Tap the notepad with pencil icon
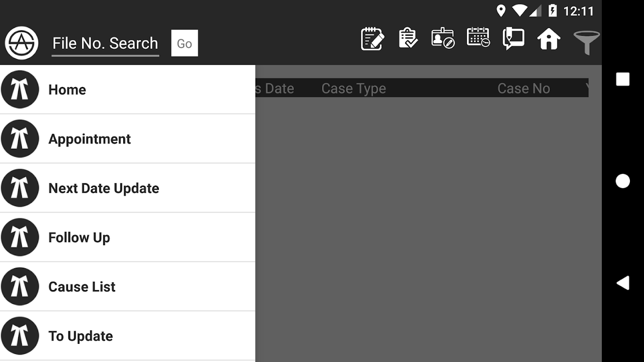Screen dimensions: 644x362 372,39
